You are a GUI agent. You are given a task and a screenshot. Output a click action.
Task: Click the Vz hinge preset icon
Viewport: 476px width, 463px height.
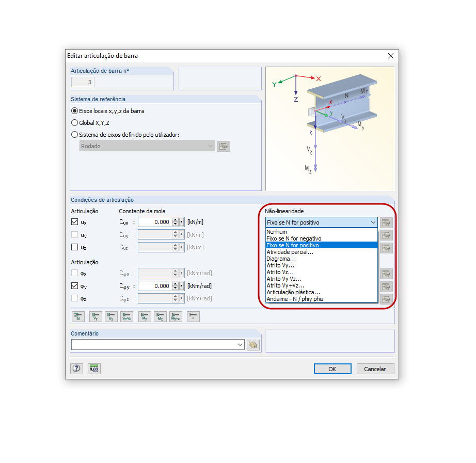pyautogui.click(x=111, y=316)
